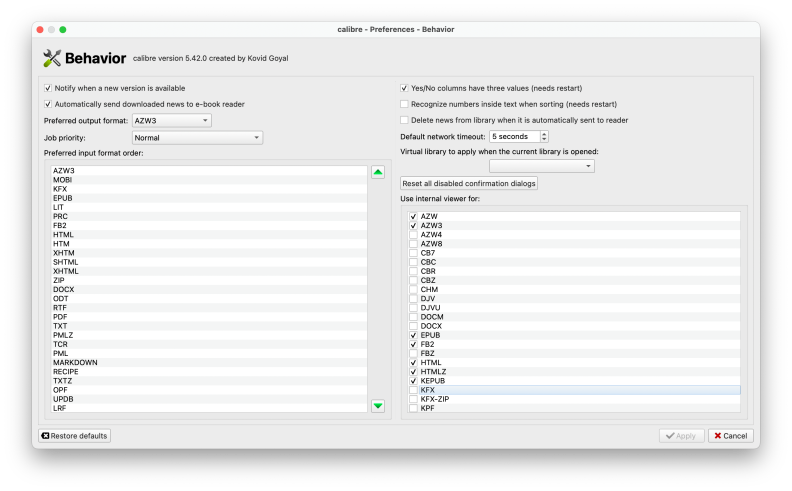Image resolution: width=792 pixels, height=491 pixels.
Task: Click CHM label in internal viewer list
Action: click(x=429, y=289)
